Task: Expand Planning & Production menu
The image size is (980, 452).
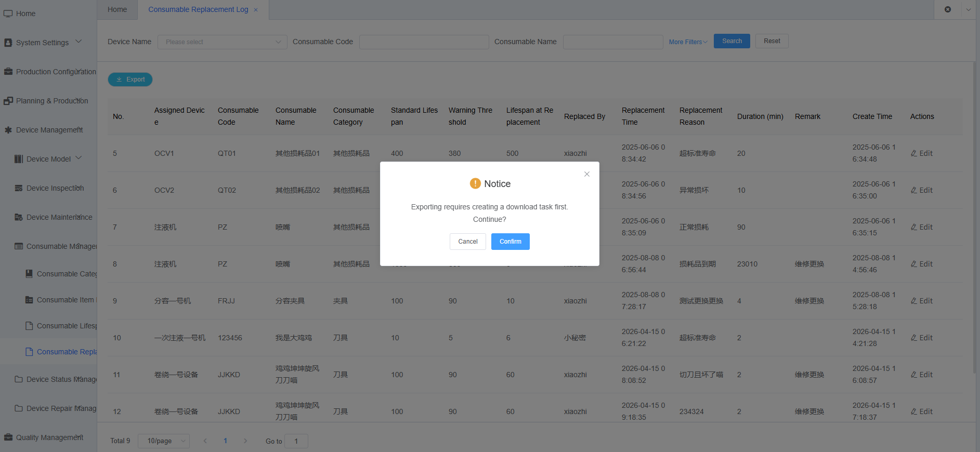Action: [48, 101]
